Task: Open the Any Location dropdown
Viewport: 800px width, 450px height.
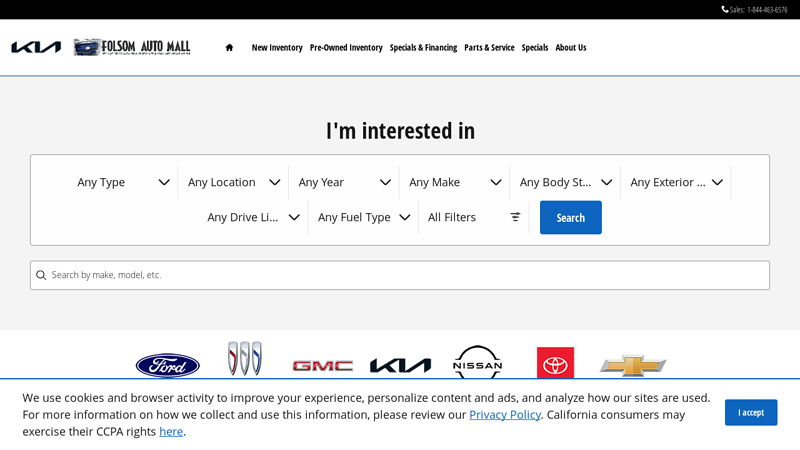Action: coord(233,182)
